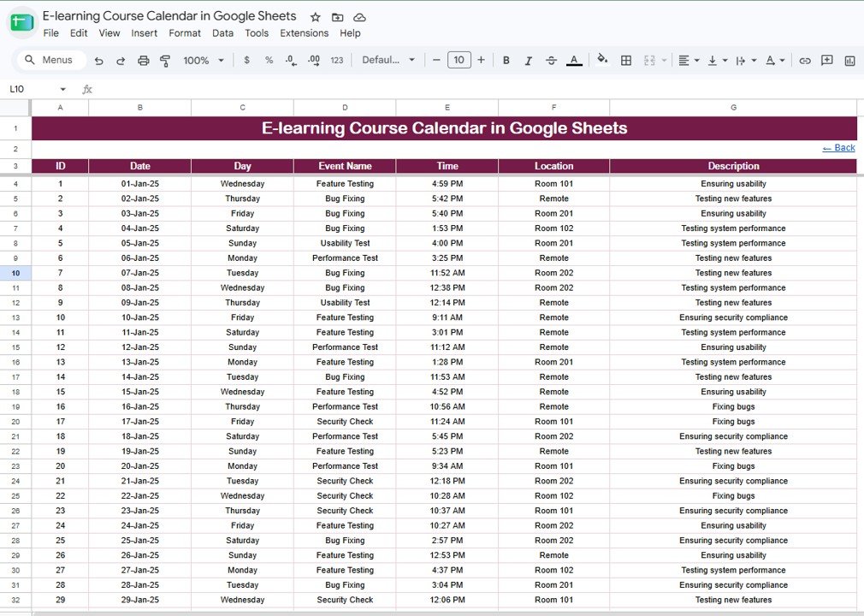Image resolution: width=864 pixels, height=616 pixels.
Task: Rename the document title
Action: click(169, 16)
